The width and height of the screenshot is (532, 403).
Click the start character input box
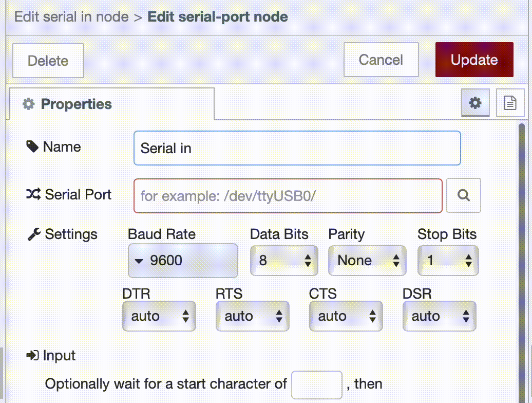(x=317, y=384)
